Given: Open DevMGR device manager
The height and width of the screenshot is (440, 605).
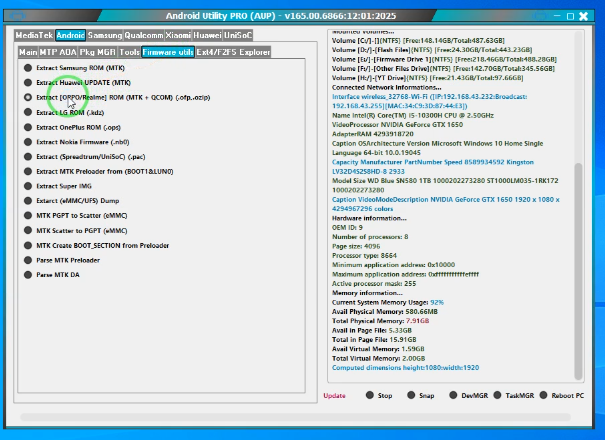Looking at the screenshot, I should click(x=468, y=395).
